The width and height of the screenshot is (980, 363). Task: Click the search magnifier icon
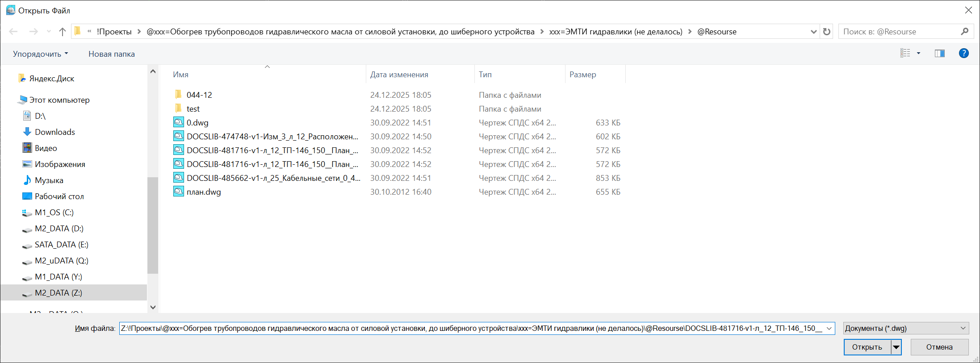point(964,32)
